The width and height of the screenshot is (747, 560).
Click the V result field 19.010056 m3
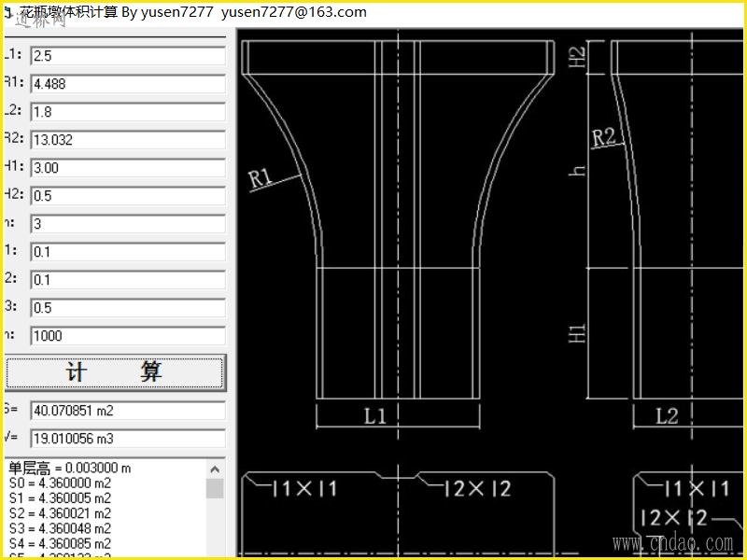point(128,439)
